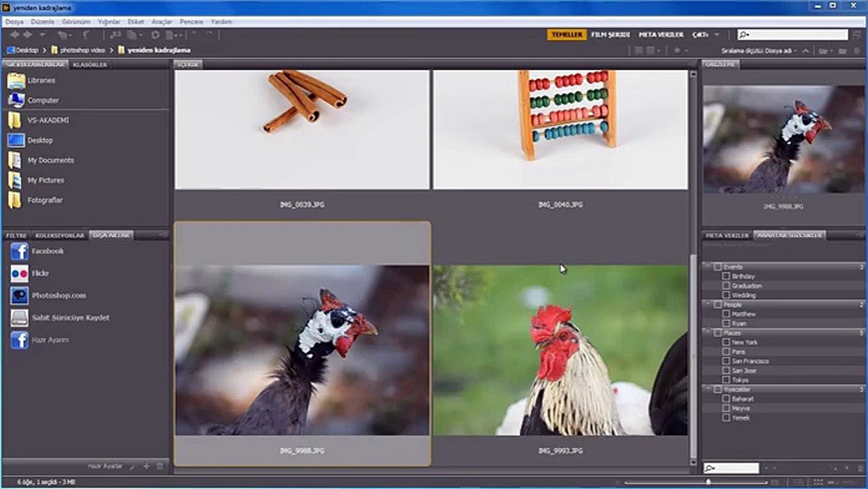
Task: Click the get photos from camera icon
Action: click(115, 35)
